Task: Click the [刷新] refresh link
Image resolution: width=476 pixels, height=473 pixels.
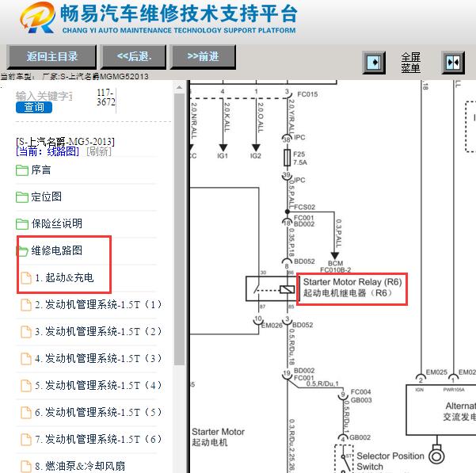Action: click(x=99, y=151)
